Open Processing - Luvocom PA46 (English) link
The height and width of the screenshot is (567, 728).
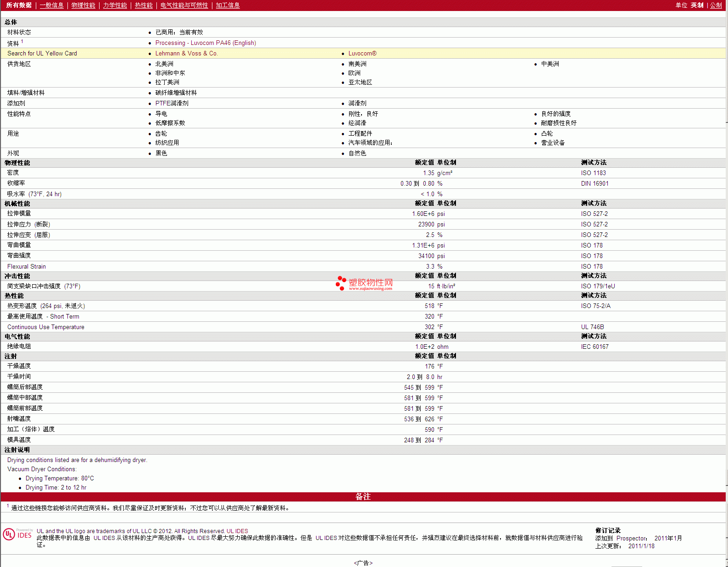click(206, 43)
